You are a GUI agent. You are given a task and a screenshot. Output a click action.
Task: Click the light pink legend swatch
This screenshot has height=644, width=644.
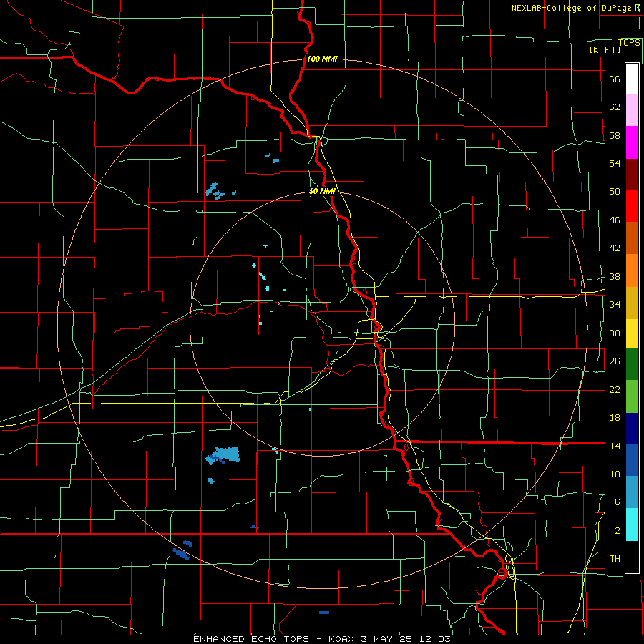pos(632,109)
